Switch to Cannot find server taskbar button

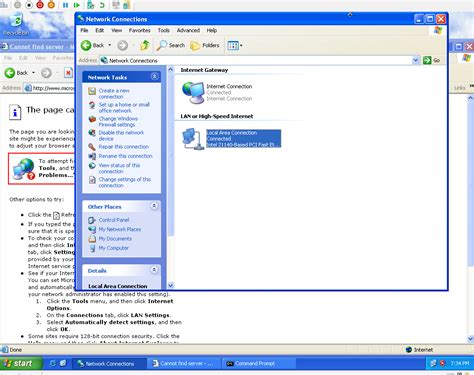coord(184,364)
